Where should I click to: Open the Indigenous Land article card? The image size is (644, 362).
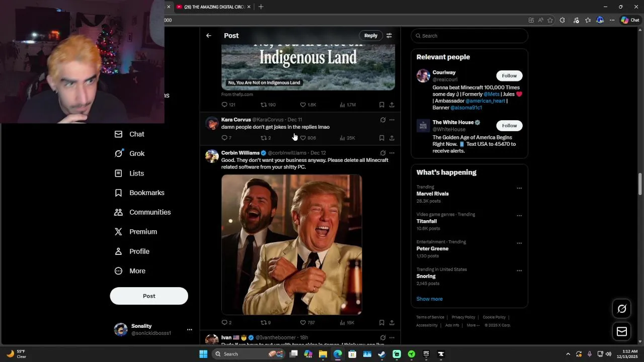coord(308,67)
